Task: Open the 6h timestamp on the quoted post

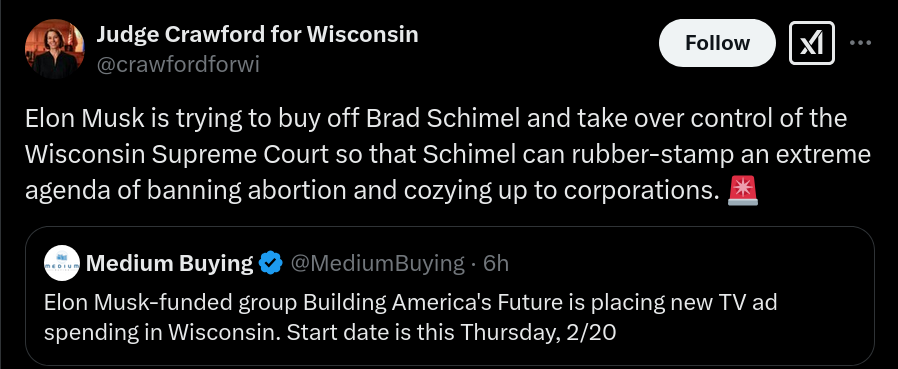Action: (496, 263)
